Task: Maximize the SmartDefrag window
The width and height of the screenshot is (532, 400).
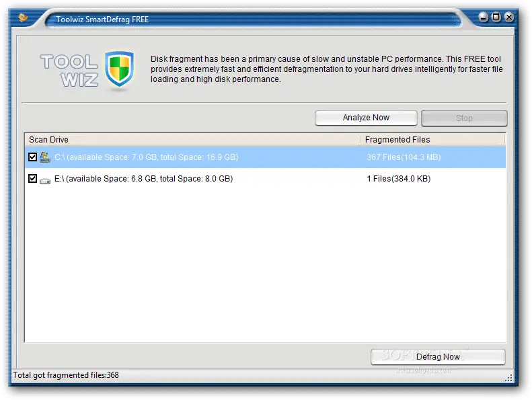Action: [496, 17]
